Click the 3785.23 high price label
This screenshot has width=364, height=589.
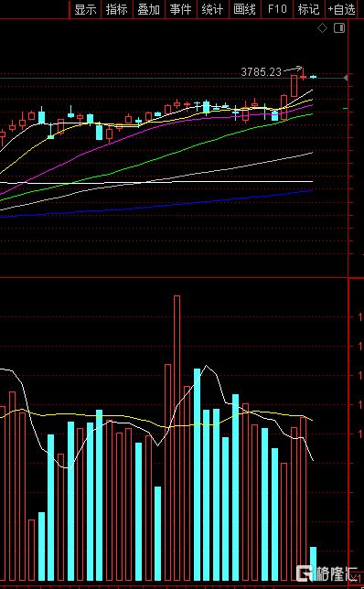tap(261, 71)
